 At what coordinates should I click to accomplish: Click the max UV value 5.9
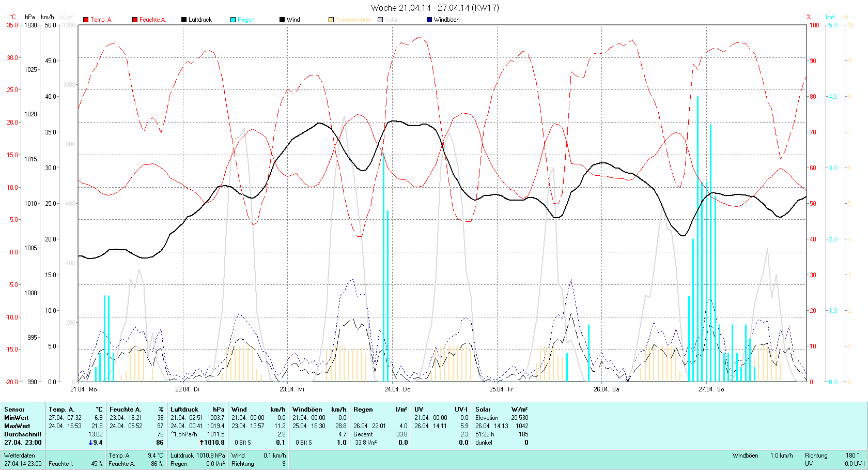[464, 426]
